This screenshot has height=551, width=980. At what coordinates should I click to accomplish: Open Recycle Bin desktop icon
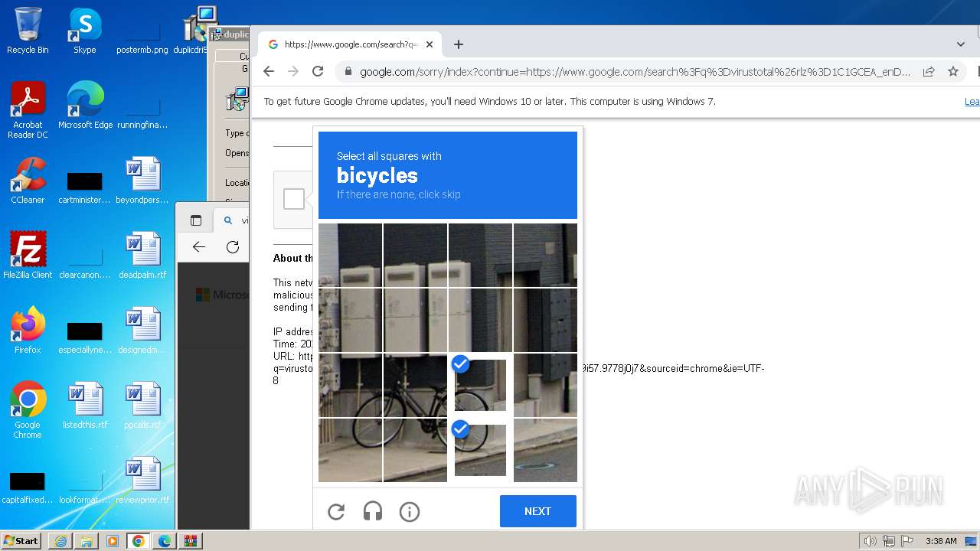[28, 31]
